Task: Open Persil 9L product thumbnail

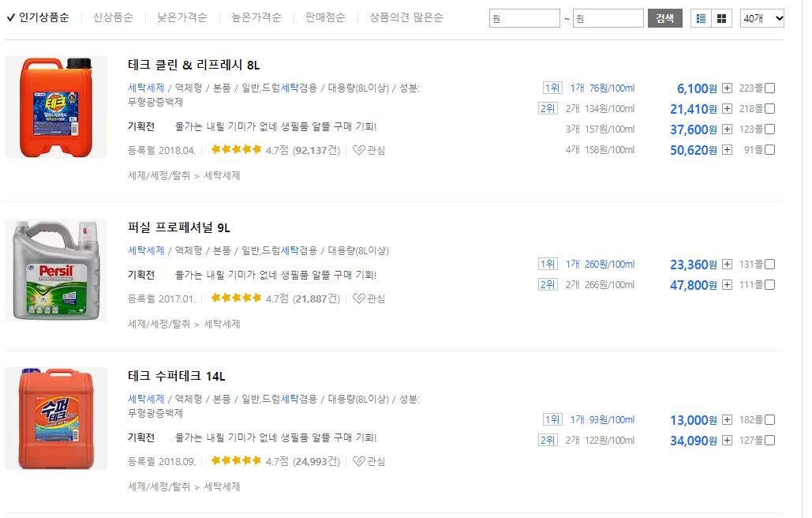Action: (x=56, y=270)
